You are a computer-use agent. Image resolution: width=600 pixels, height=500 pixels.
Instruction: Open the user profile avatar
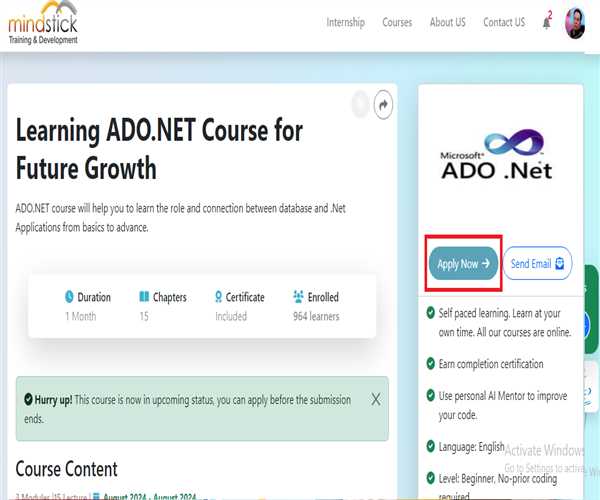(575, 23)
